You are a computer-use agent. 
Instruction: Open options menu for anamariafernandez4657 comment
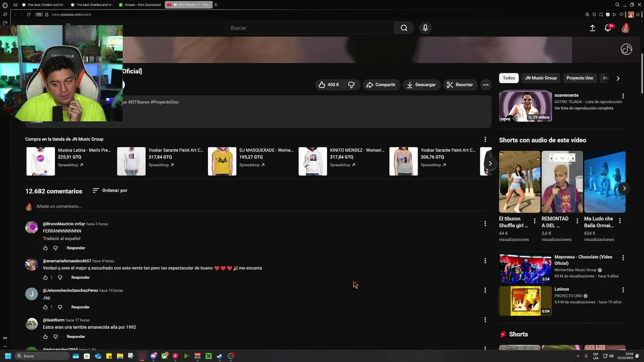485,261
